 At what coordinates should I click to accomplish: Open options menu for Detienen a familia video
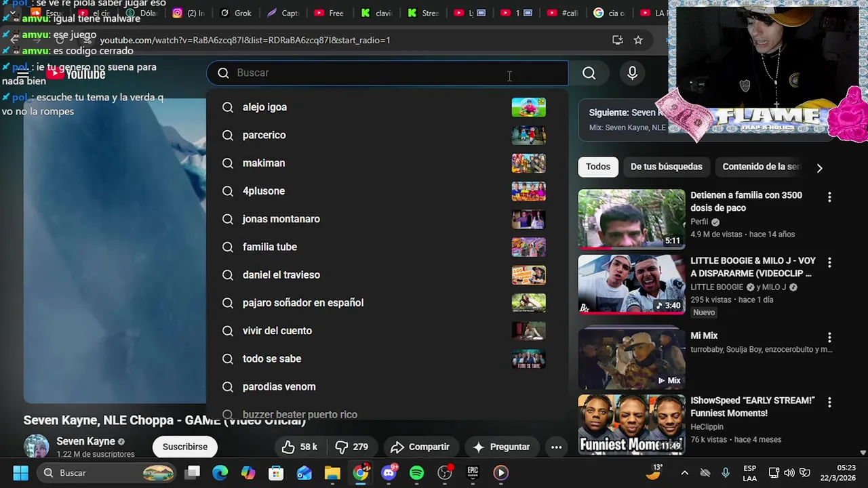coord(829,197)
